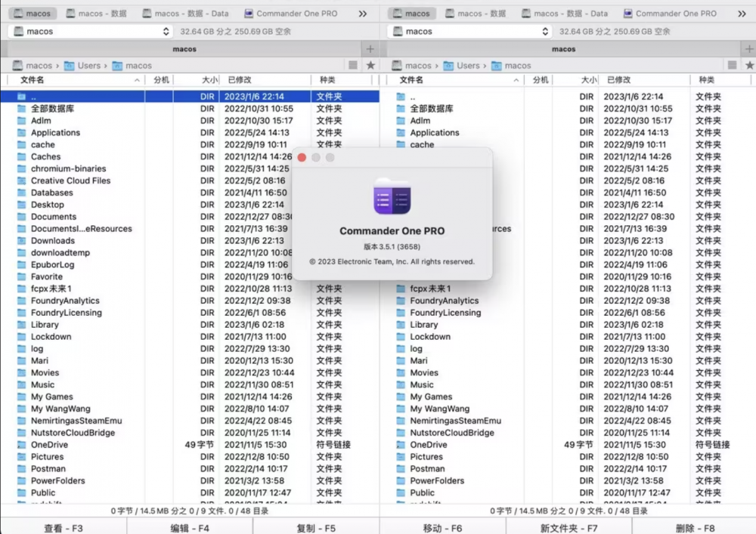Screen dimensions: 756x534
Task: Select My Games folder icon in right panel
Action: (x=401, y=397)
